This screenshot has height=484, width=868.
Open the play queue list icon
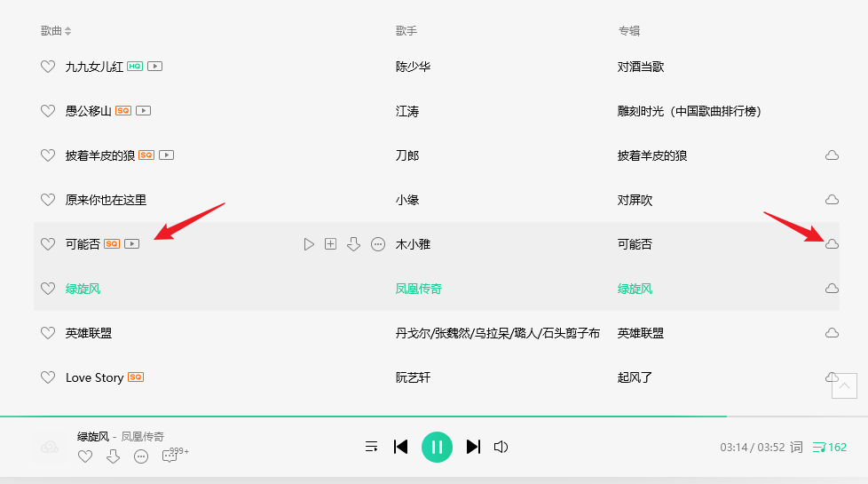(x=372, y=447)
